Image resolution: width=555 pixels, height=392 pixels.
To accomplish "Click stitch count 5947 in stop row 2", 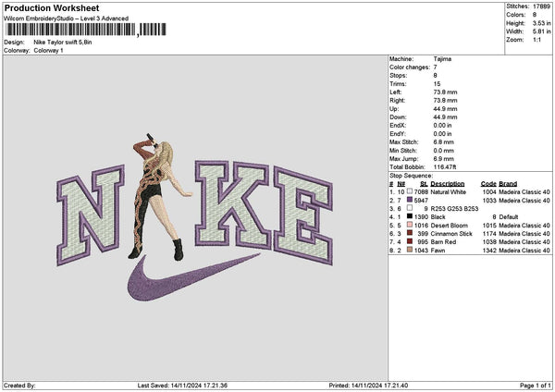I will [421, 201].
